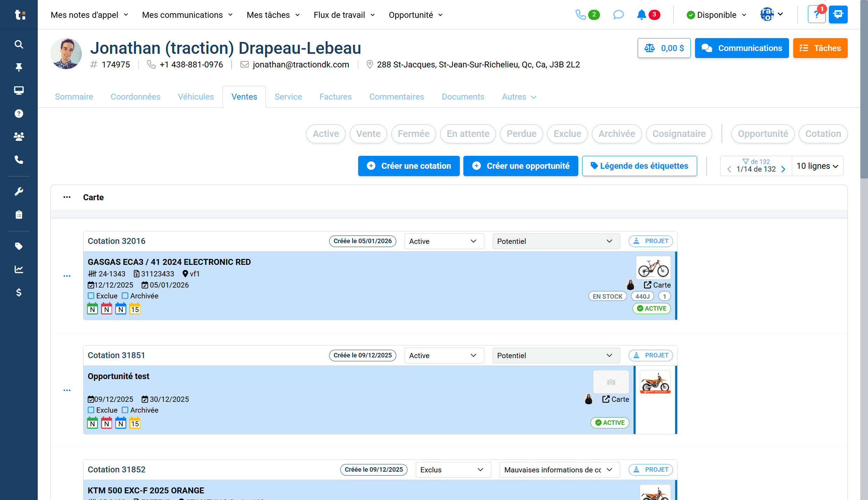Screen dimensions: 868x500
Task: Open Carte link icon in GASGAS card
Action: pos(657,285)
